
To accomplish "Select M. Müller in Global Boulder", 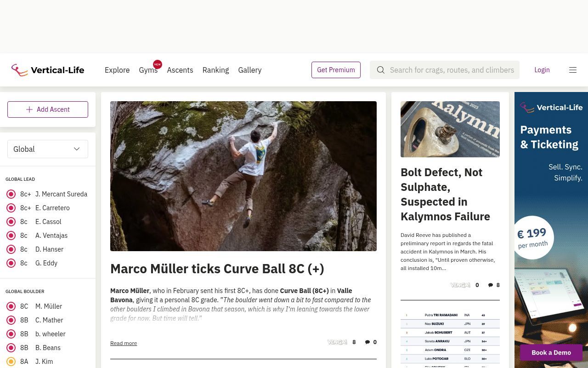I will click(x=49, y=306).
